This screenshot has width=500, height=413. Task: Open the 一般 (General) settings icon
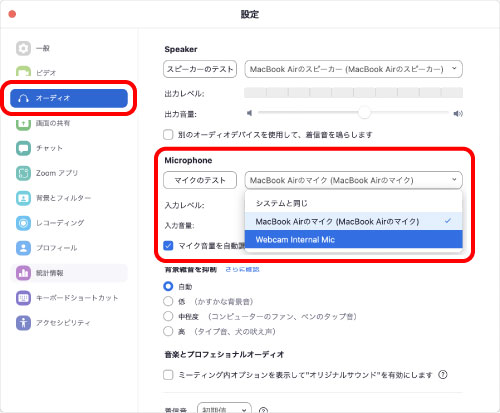23,48
